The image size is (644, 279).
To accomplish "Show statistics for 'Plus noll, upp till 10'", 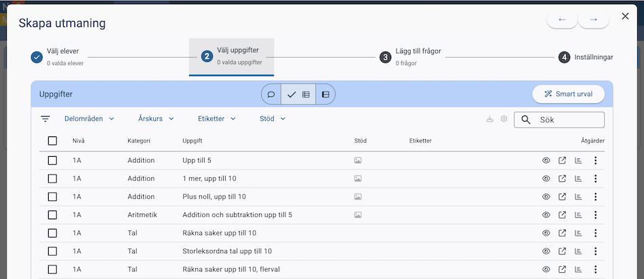I will pos(578,197).
